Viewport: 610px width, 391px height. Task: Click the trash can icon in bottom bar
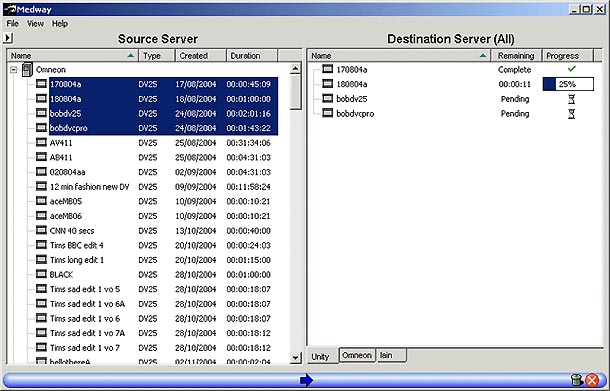click(577, 380)
